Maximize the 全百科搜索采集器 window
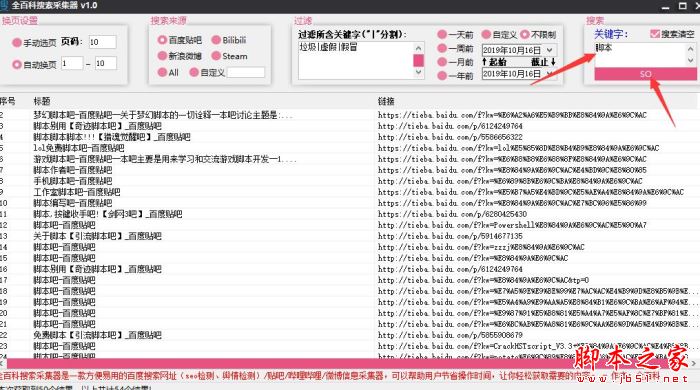 [x=683, y=6]
